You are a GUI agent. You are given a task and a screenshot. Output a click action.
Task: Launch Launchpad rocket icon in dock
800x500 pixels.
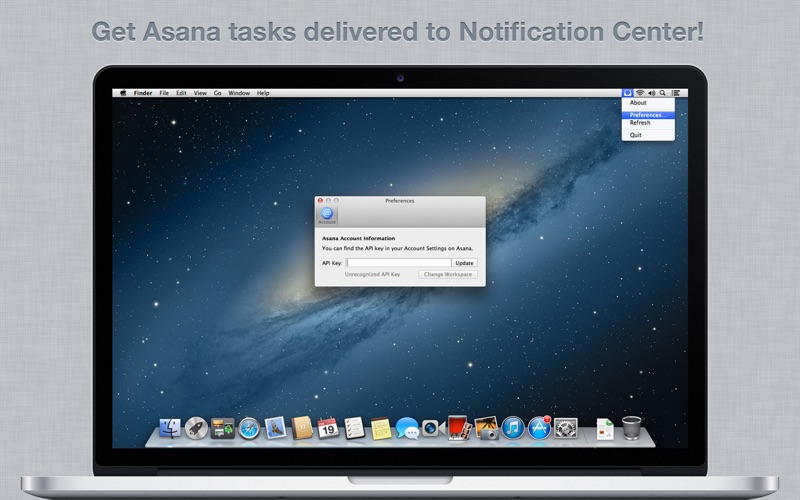[196, 428]
